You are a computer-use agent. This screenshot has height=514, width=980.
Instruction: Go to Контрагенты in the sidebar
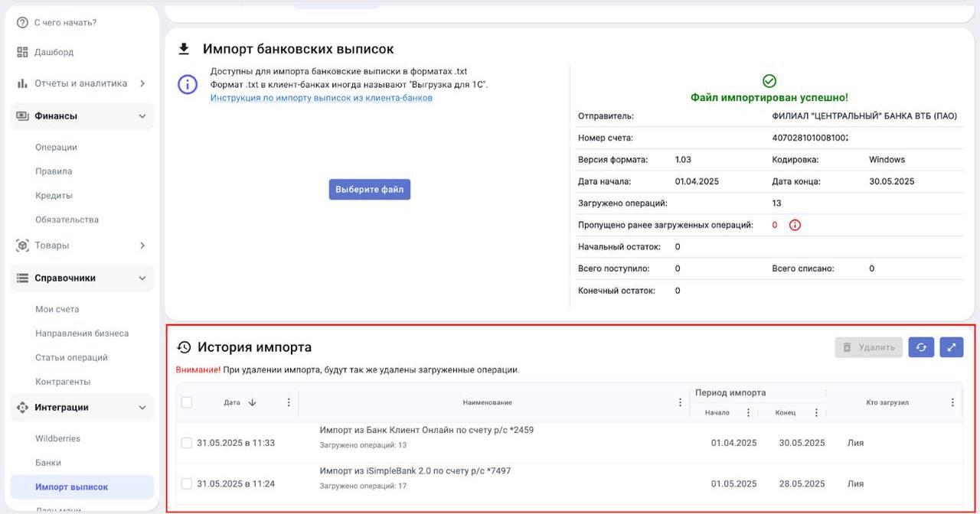click(63, 382)
